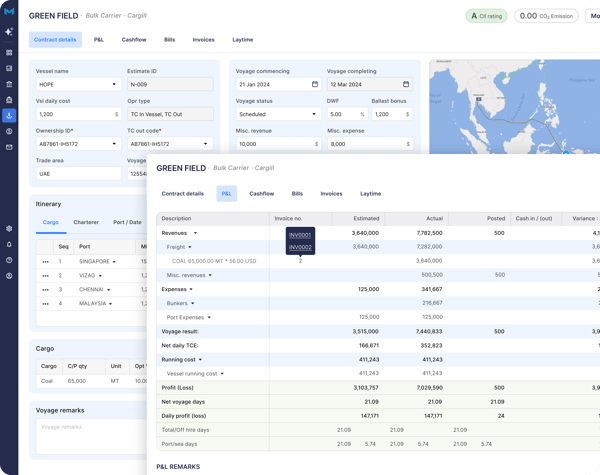Image resolution: width=600 pixels, height=475 pixels.
Task: Expand the Misc. revenues row
Action: pyautogui.click(x=210, y=275)
